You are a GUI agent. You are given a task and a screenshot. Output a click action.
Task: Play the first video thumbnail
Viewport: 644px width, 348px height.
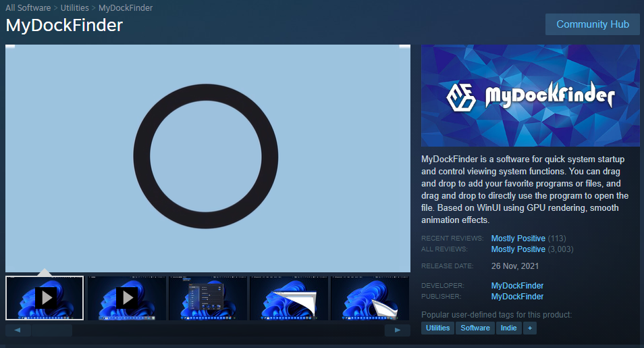click(x=45, y=298)
